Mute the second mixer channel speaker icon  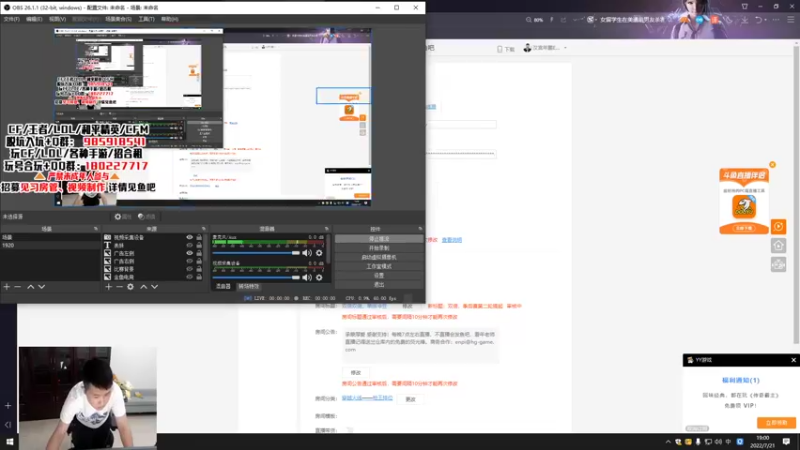tap(307, 278)
